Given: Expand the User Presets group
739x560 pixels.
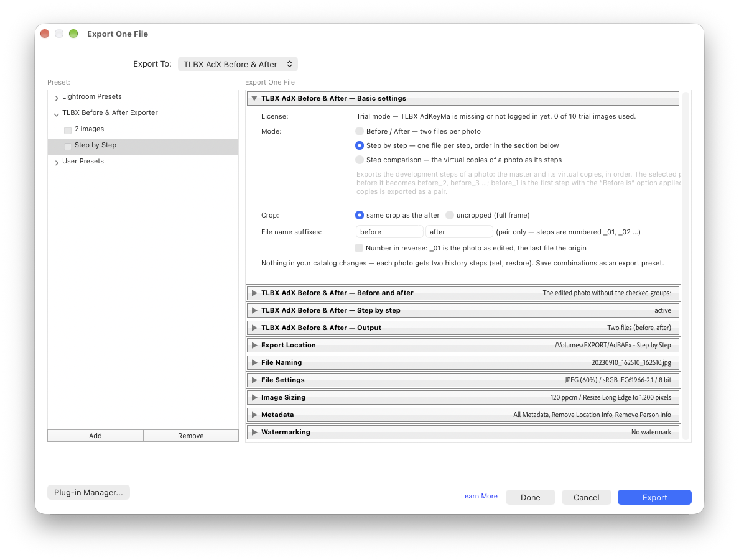Looking at the screenshot, I should (x=57, y=162).
